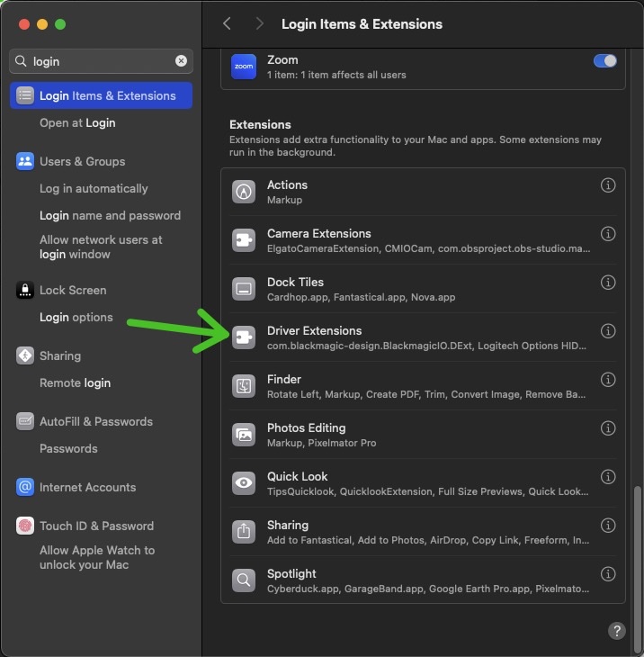Open the help question mark button
Image resolution: width=644 pixels, height=657 pixels.
pyautogui.click(x=616, y=631)
